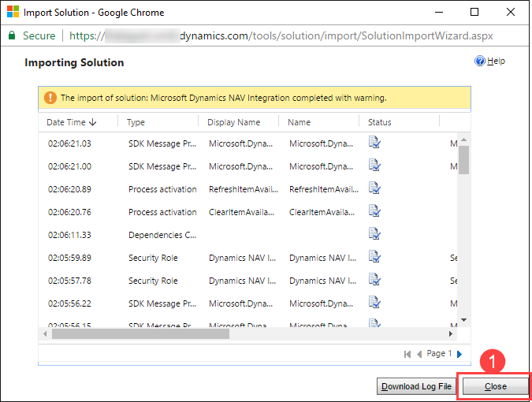Click the address bar URL
Screen dimensions: 532x402
(x=281, y=35)
